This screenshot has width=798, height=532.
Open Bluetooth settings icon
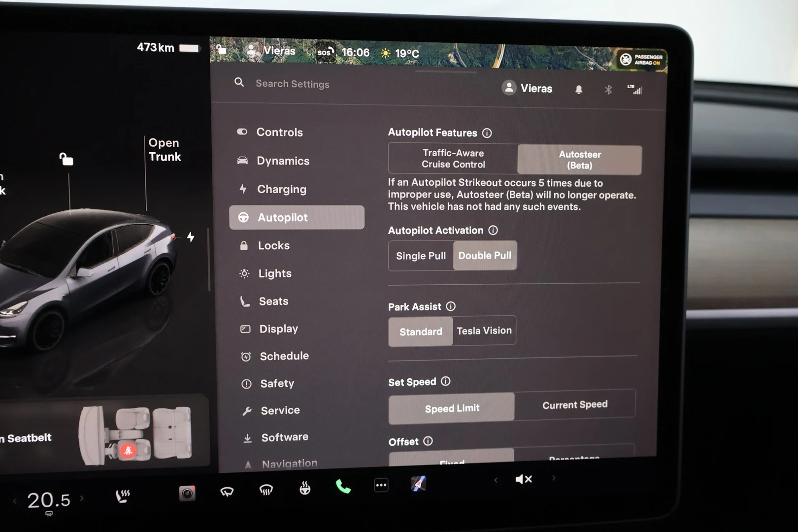608,89
